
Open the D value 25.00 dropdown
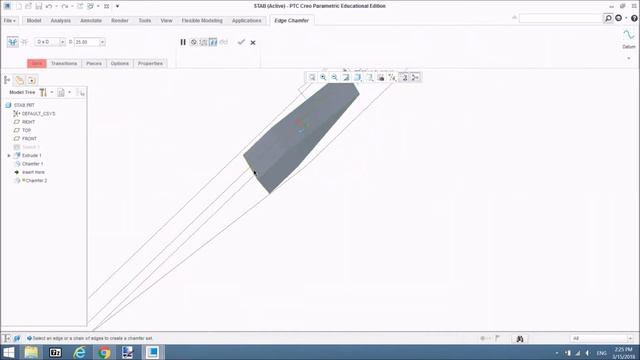click(102, 42)
